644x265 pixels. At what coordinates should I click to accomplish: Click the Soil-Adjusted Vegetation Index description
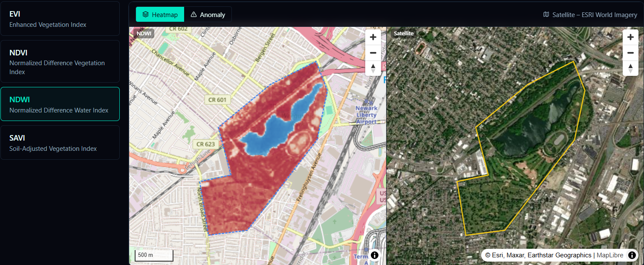53,149
